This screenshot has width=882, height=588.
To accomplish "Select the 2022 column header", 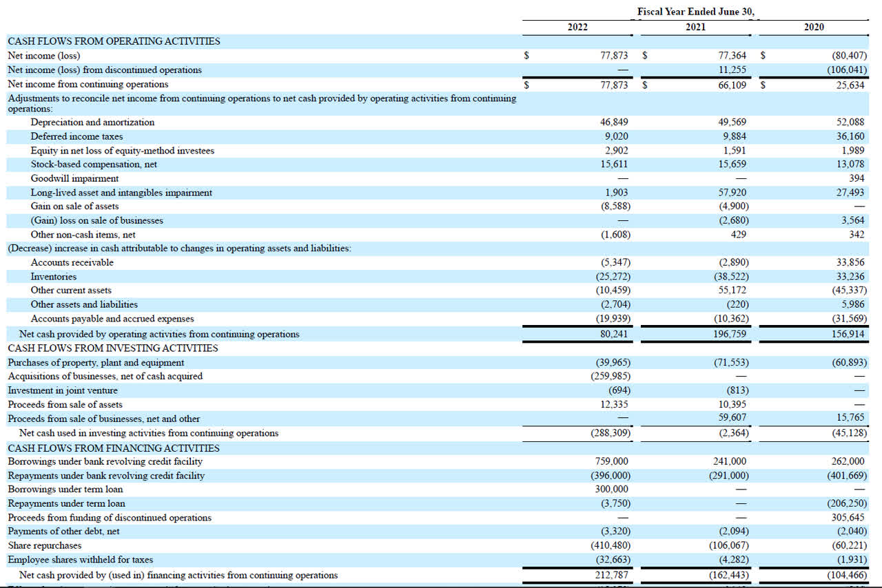I will [577, 27].
